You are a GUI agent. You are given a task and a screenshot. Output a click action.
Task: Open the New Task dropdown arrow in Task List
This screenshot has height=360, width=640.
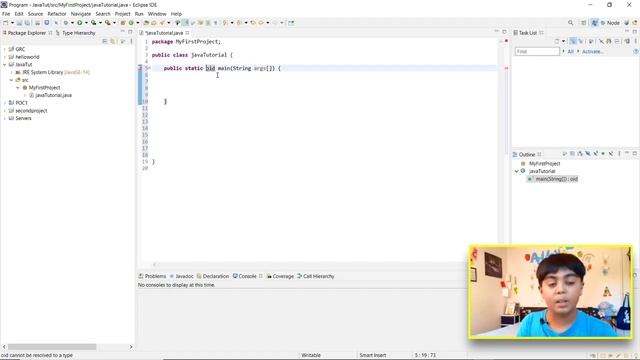pyautogui.click(x=563, y=41)
